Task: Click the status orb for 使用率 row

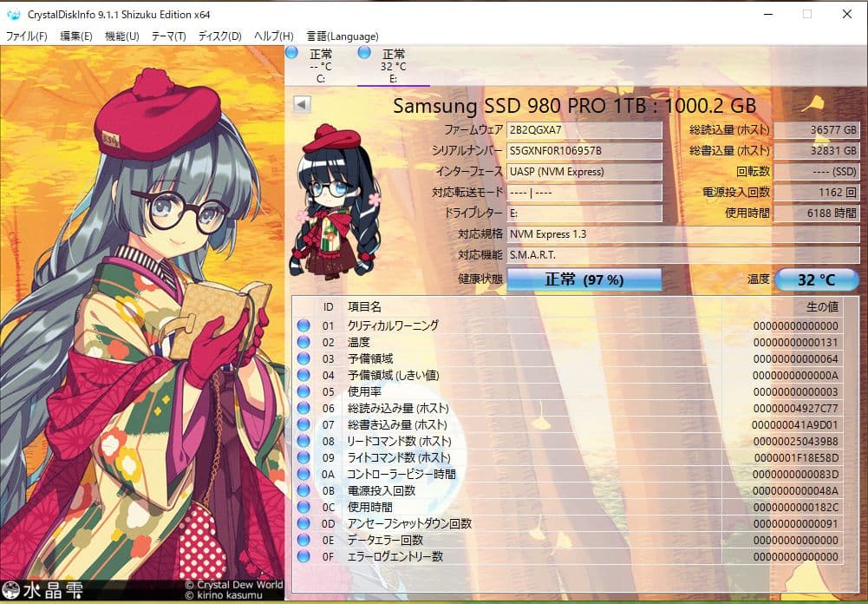Action: pos(303,391)
